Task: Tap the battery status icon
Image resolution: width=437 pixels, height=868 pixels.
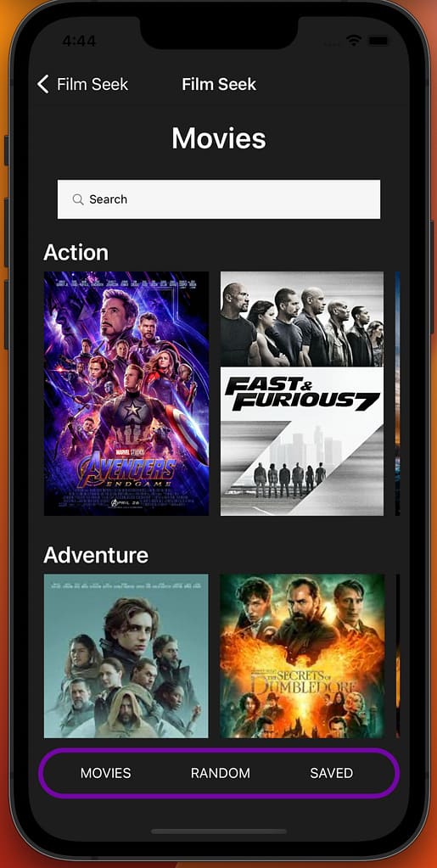Action: (x=379, y=41)
